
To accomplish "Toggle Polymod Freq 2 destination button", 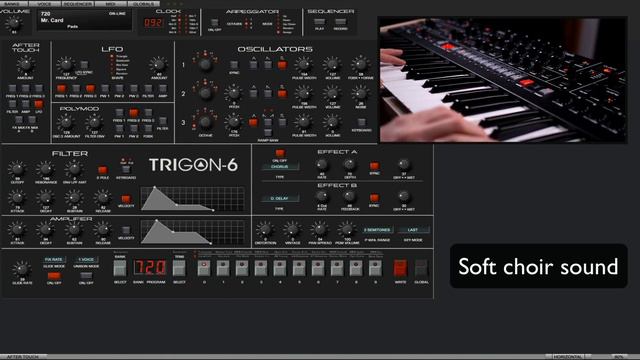I will tap(133, 113).
